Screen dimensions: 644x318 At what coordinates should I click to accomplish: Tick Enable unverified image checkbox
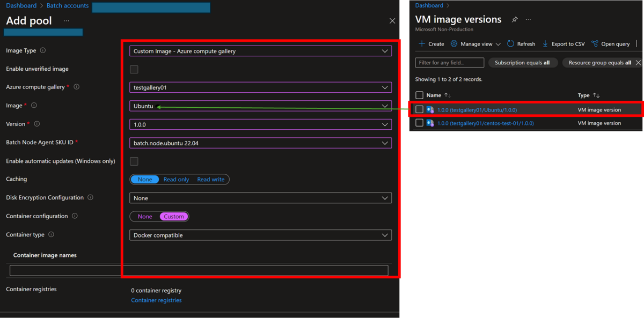[x=134, y=69]
